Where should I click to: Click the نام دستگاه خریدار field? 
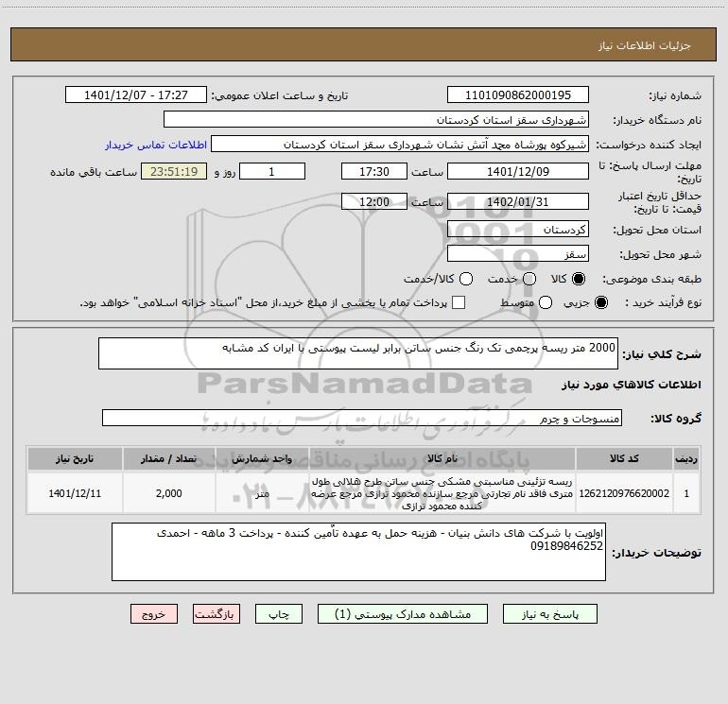376,120
